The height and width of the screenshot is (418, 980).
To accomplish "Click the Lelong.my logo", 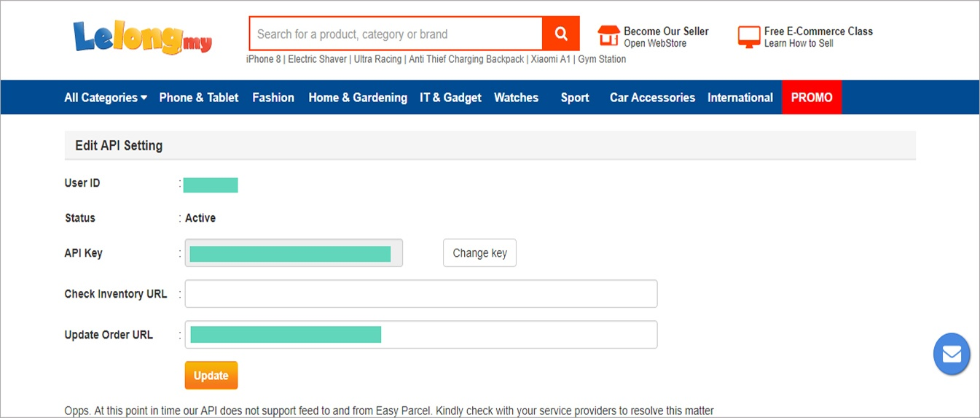I will pyautogui.click(x=142, y=37).
